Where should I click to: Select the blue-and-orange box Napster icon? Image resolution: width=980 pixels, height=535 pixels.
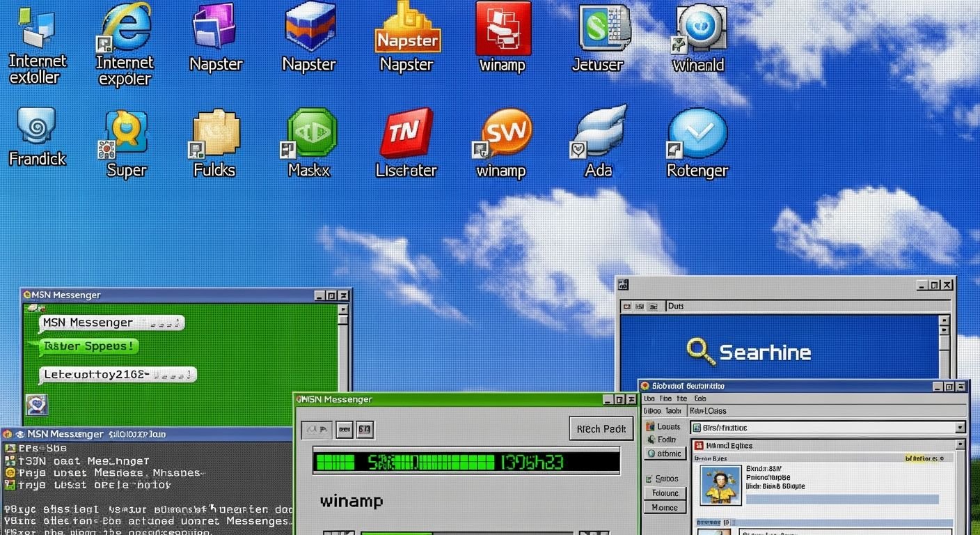(311, 26)
